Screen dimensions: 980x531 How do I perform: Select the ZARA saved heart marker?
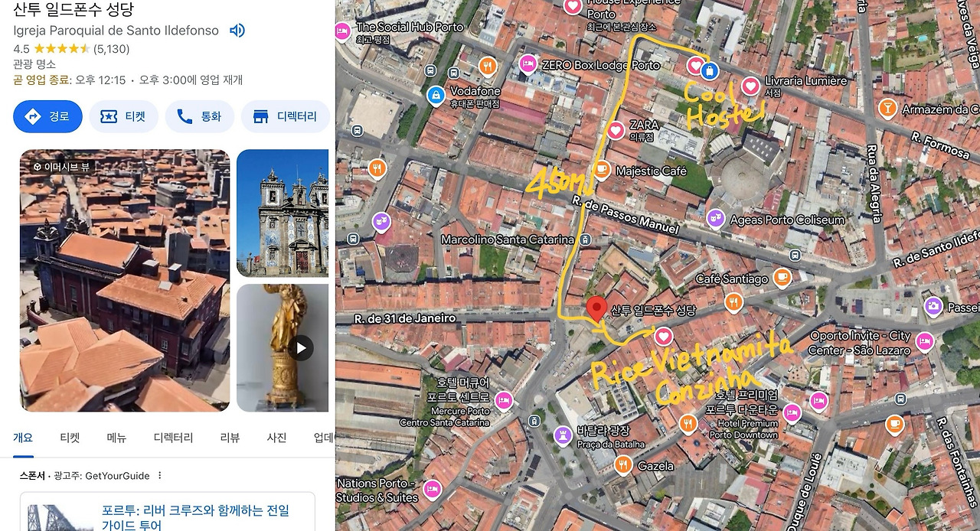point(616,130)
